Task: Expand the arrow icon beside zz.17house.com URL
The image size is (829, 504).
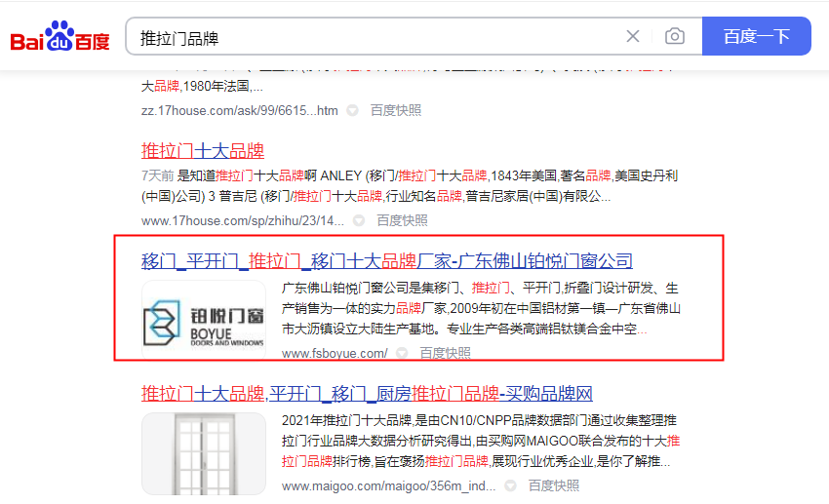Action: click(353, 110)
